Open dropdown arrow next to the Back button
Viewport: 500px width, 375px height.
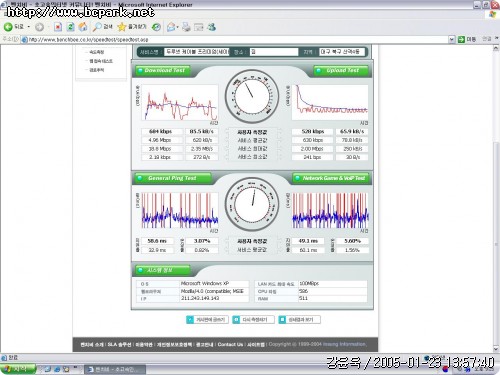(29, 27)
